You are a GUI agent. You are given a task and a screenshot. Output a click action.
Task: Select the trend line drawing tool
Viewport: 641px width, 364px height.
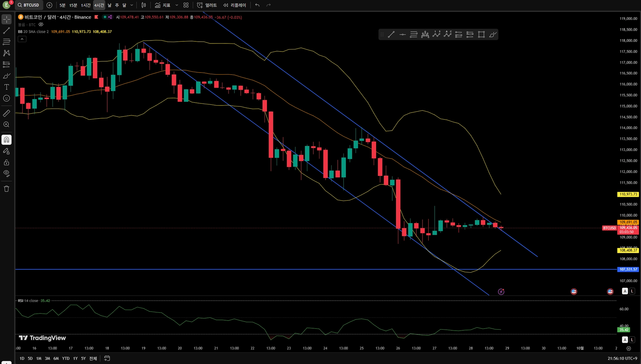pos(6,31)
